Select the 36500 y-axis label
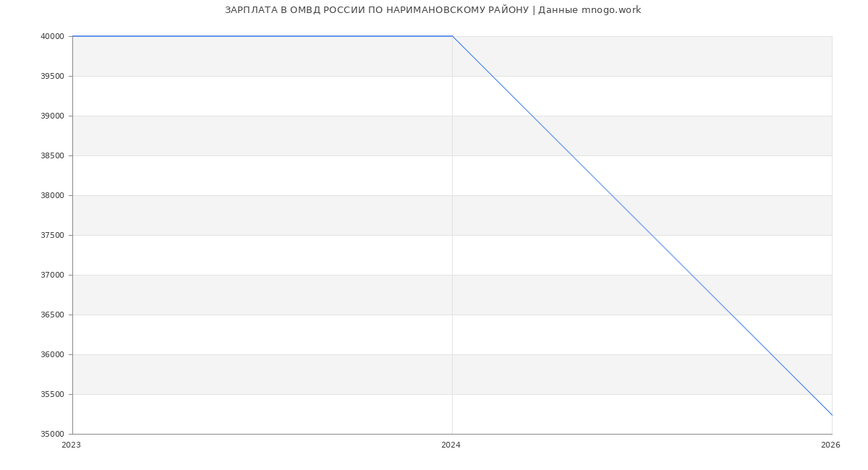Viewport: 868px width, 470px height. [x=54, y=315]
